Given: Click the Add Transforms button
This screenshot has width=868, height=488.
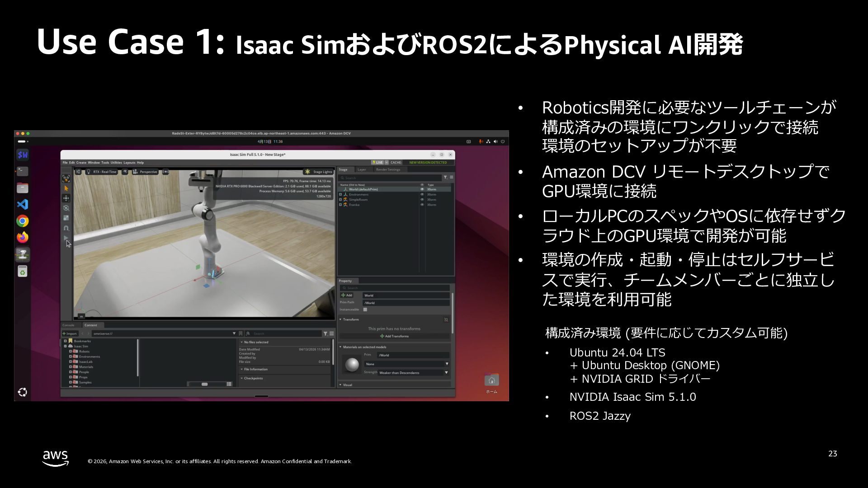Looking at the screenshot, I should (394, 336).
